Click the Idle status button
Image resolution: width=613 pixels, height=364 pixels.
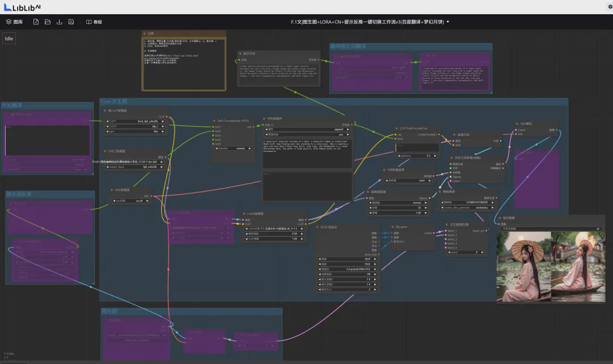(x=9, y=39)
